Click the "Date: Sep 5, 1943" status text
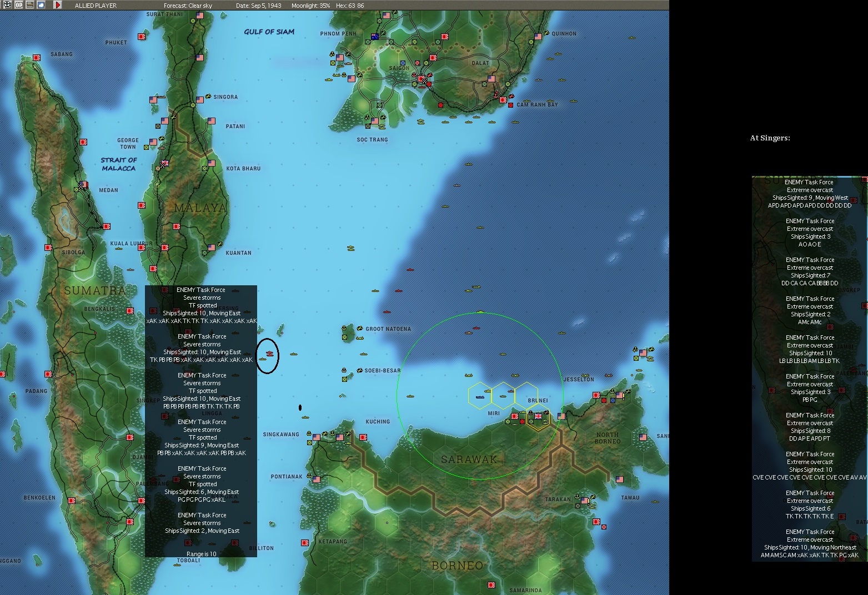The width and height of the screenshot is (868, 595). tap(258, 6)
